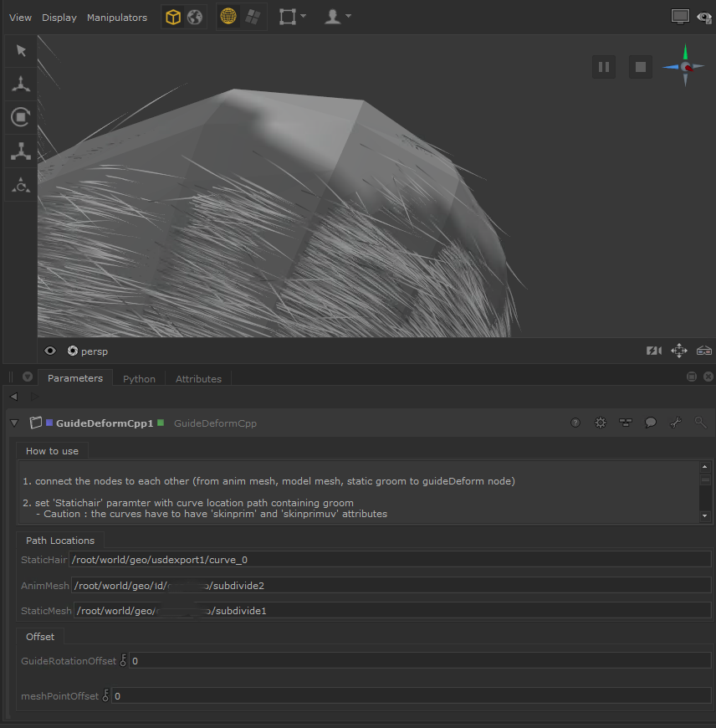Toggle the eye icon beside persp camera
The height and width of the screenshot is (728, 716).
click(x=50, y=351)
